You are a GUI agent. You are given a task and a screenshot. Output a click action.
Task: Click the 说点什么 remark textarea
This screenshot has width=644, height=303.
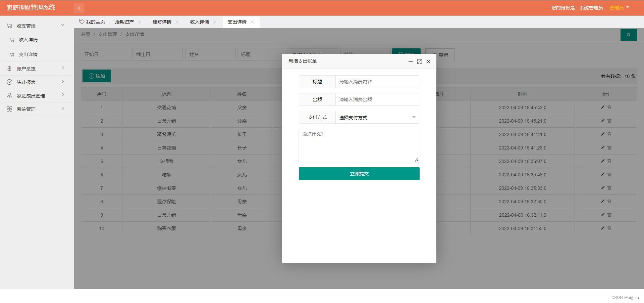359,145
